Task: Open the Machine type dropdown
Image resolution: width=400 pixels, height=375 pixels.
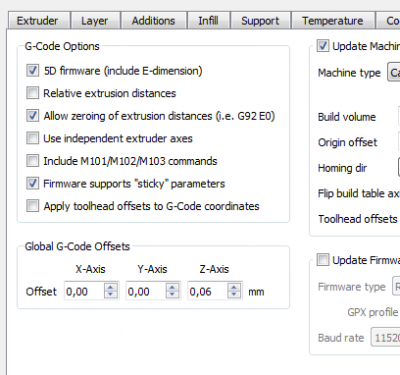Action: (x=394, y=72)
